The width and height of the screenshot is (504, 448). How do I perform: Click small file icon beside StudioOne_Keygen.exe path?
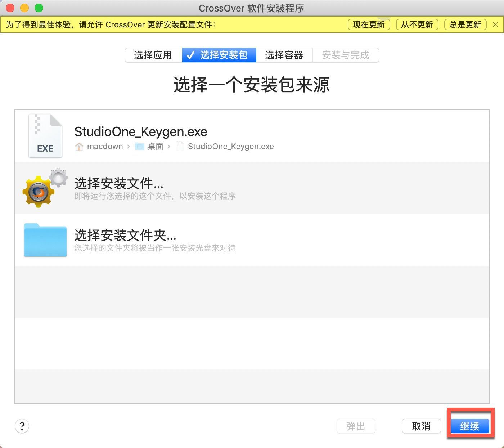tap(180, 146)
